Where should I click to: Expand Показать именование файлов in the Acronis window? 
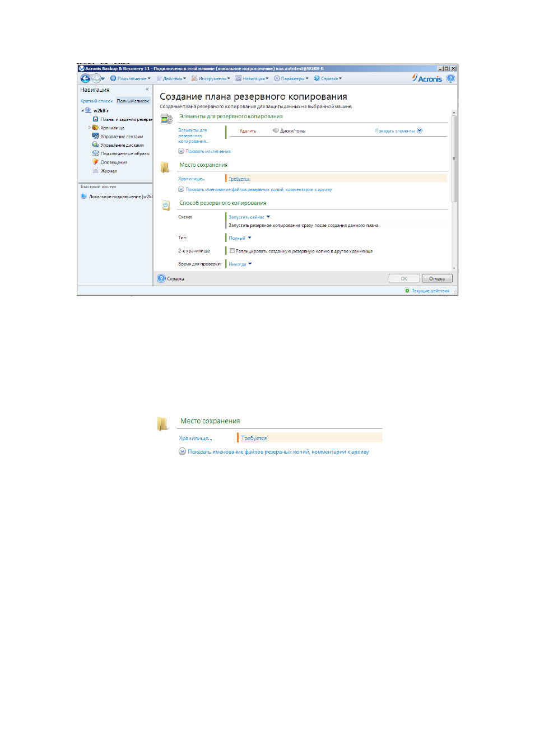(x=255, y=189)
